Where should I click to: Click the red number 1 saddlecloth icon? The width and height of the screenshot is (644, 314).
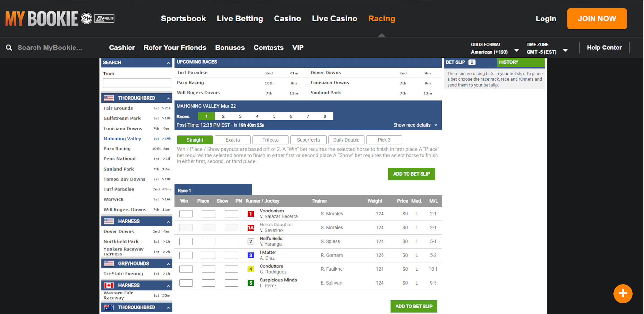click(x=251, y=214)
